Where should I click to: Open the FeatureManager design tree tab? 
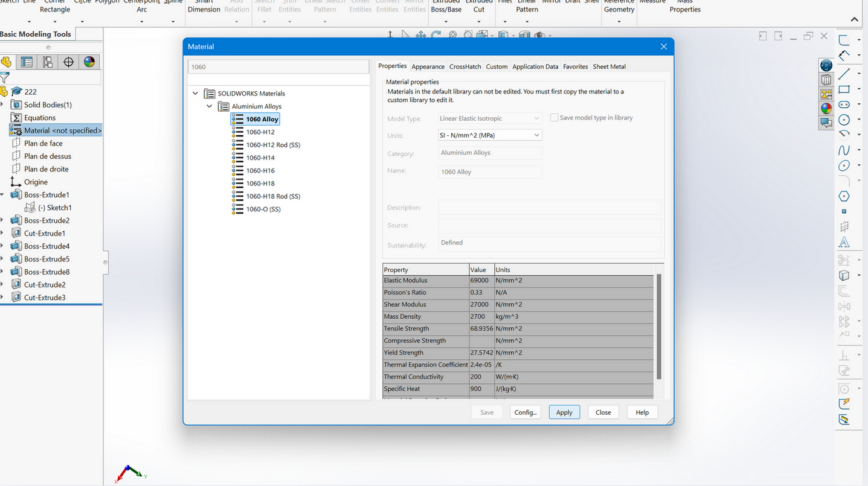(x=6, y=62)
